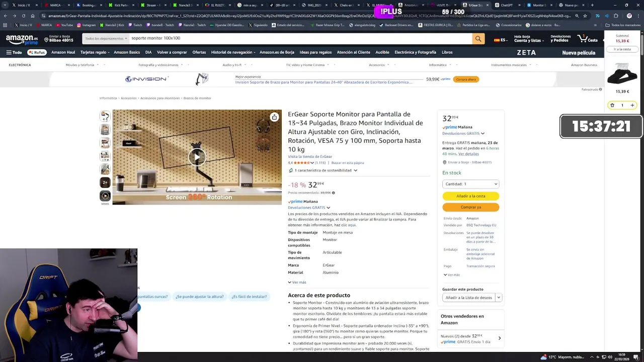
Task: Click ¿Se puede ajustar la altura? chip
Action: [x=200, y=297]
